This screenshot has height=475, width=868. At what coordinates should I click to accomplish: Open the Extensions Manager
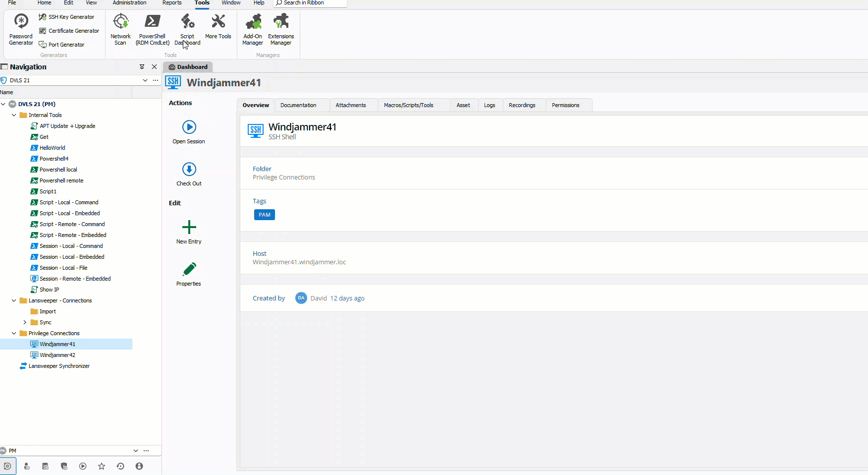click(281, 29)
